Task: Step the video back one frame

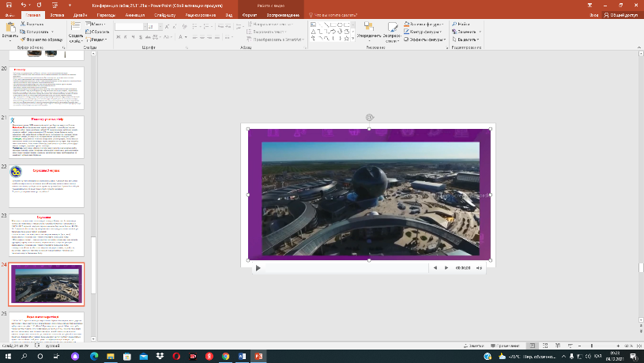Action: (435, 268)
